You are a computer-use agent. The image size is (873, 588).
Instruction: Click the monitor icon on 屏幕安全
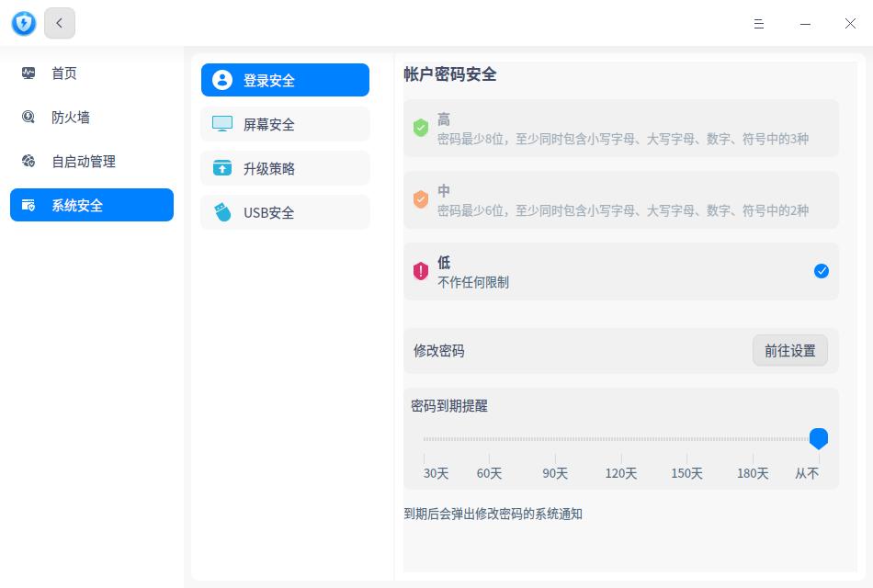pos(222,124)
